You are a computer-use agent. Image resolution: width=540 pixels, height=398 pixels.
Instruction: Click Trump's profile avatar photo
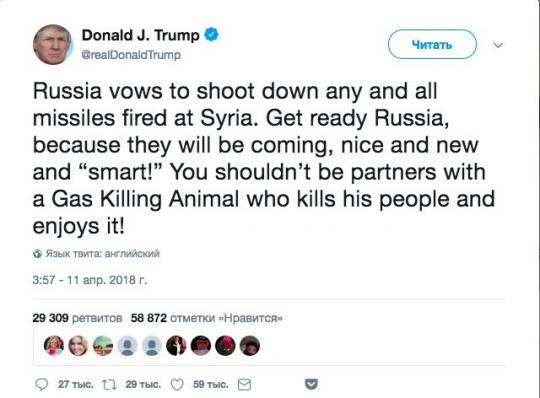click(x=52, y=44)
